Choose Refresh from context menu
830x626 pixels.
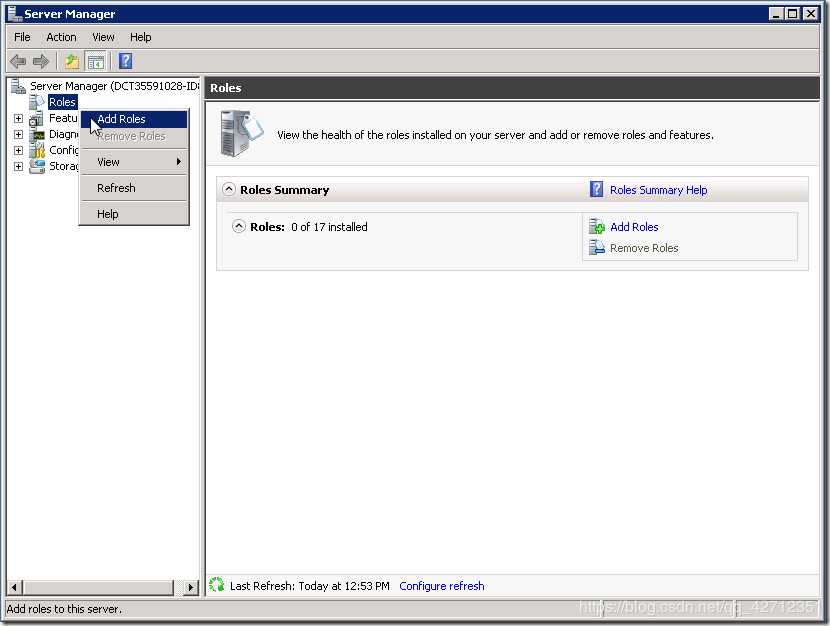[134, 188]
